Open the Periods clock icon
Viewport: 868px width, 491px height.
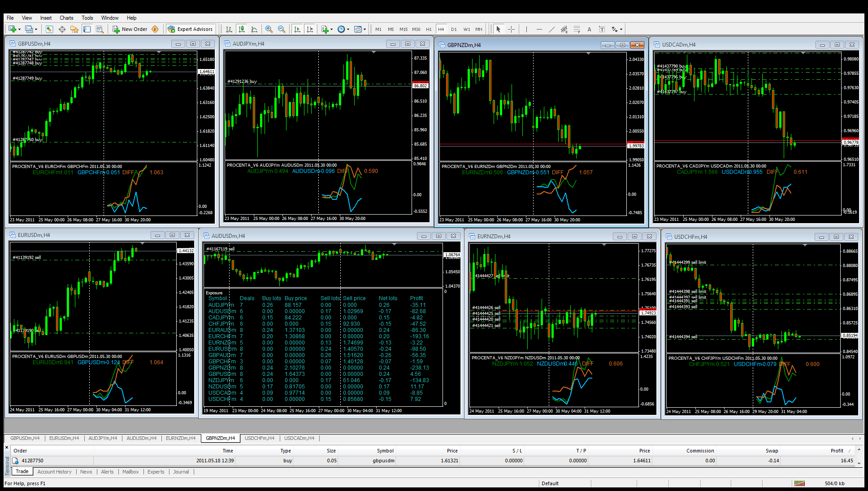pyautogui.click(x=341, y=29)
